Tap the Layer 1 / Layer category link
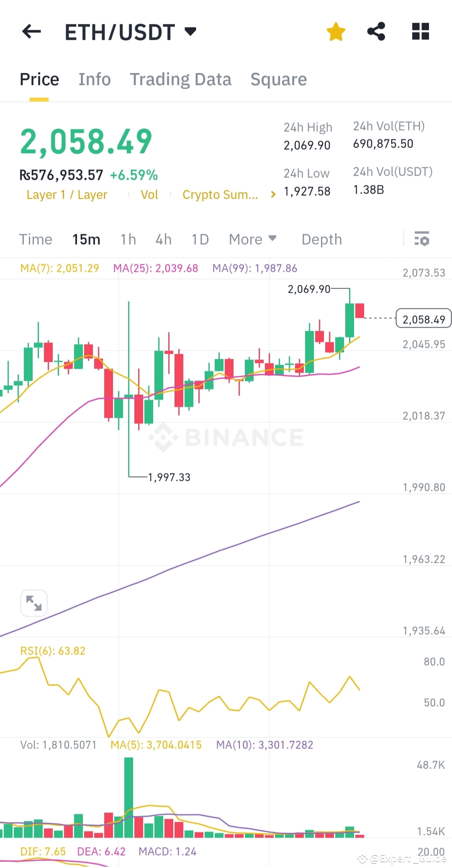The height and width of the screenshot is (868, 452). click(x=67, y=194)
